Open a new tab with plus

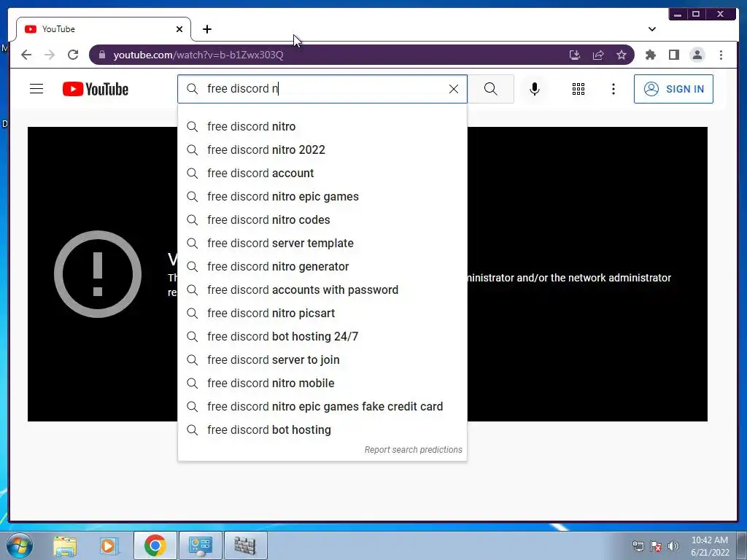pos(206,29)
